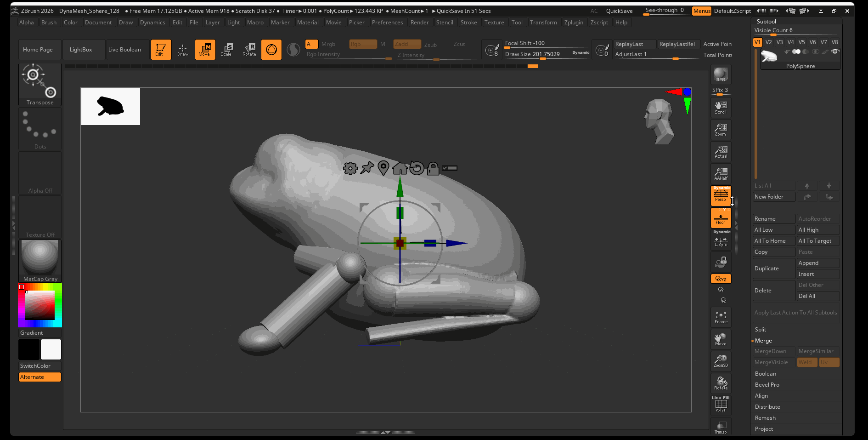Toggle Perspective distortion off
This screenshot has height=440, width=868.
721,195
